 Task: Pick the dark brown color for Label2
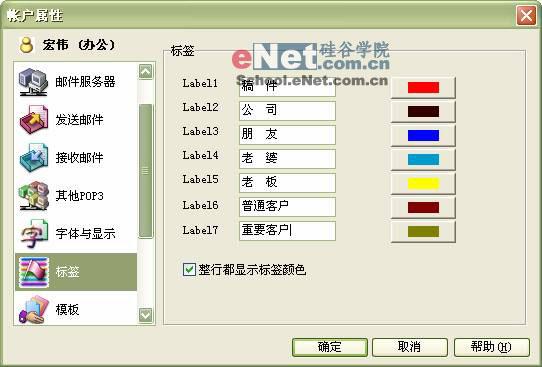click(x=423, y=112)
